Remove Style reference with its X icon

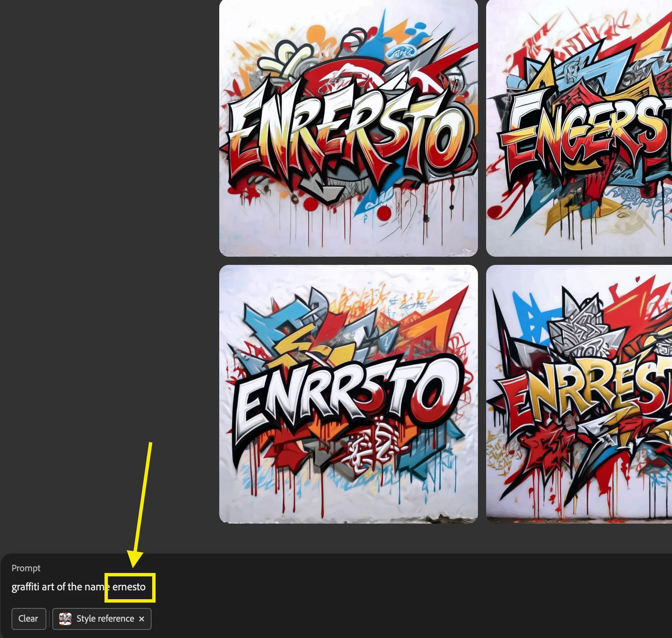142,619
